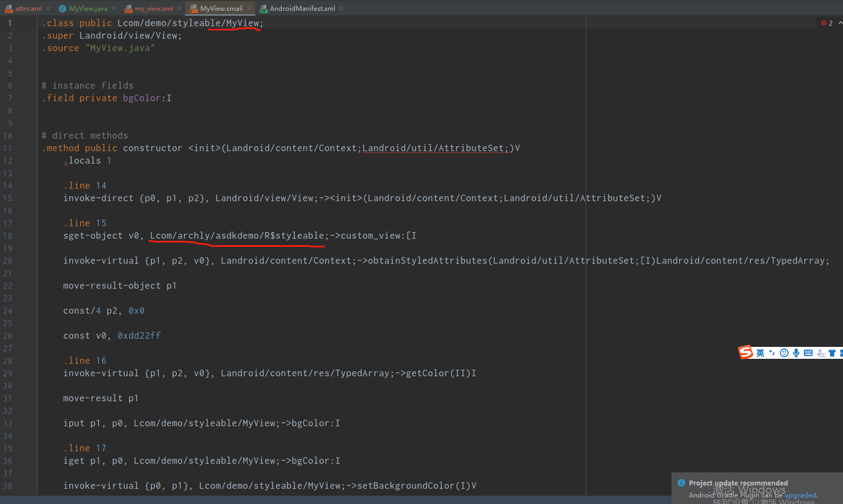Open the Sogou on-screen keyboard
The image size is (843, 504).
tap(808, 352)
